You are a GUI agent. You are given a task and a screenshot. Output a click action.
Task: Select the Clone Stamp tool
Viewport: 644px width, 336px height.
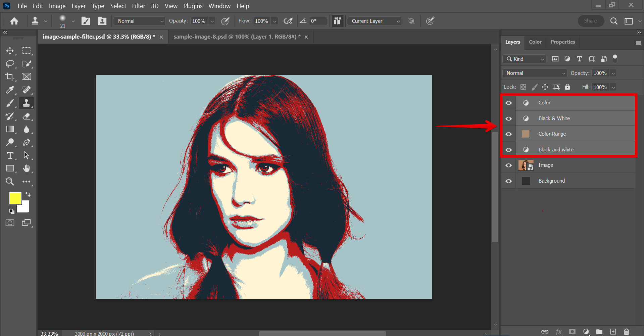[27, 103]
